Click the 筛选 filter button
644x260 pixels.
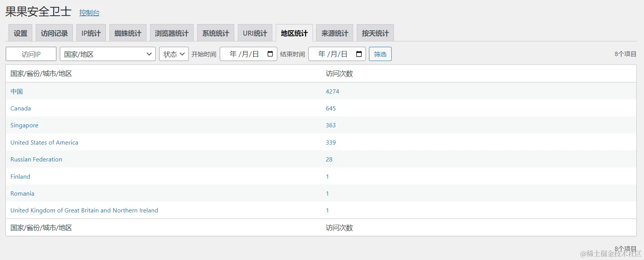(380, 54)
